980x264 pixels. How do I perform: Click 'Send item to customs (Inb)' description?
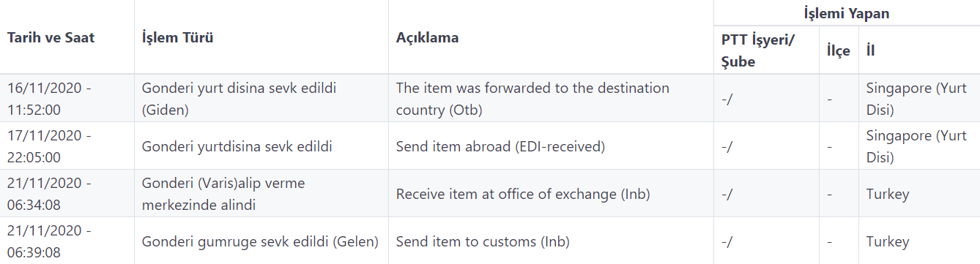pyautogui.click(x=483, y=241)
